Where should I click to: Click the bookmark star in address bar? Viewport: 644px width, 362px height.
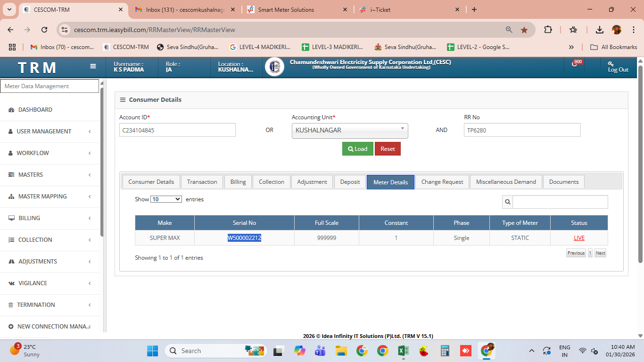(x=524, y=30)
